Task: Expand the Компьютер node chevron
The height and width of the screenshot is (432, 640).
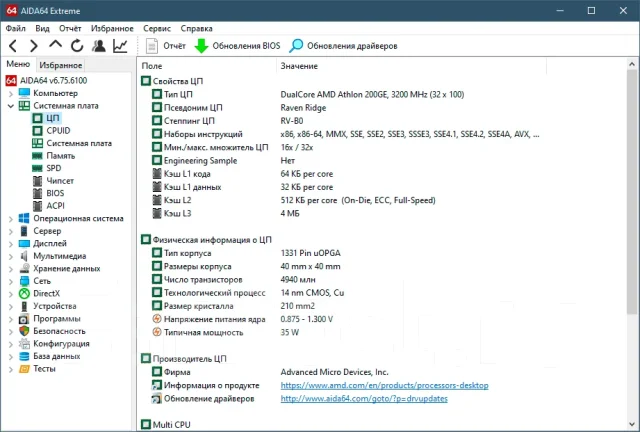Action: 11,94
